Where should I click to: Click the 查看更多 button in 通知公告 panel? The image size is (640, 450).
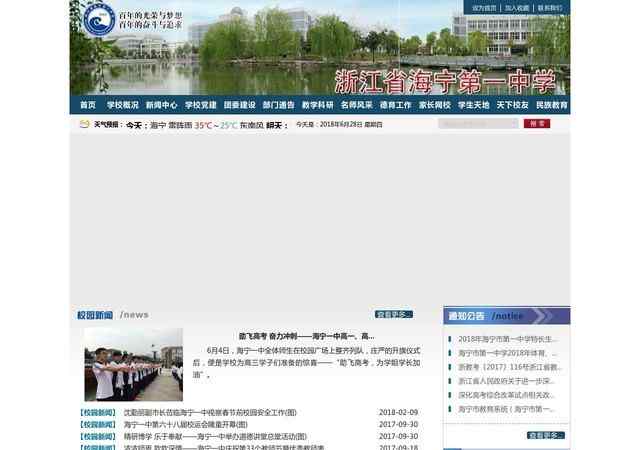coord(546,435)
